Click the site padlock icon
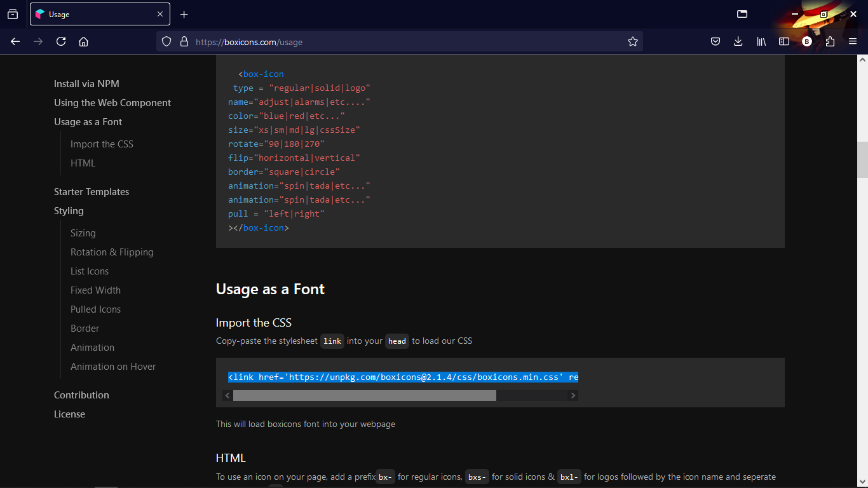The width and height of the screenshot is (868, 488). pos(184,42)
